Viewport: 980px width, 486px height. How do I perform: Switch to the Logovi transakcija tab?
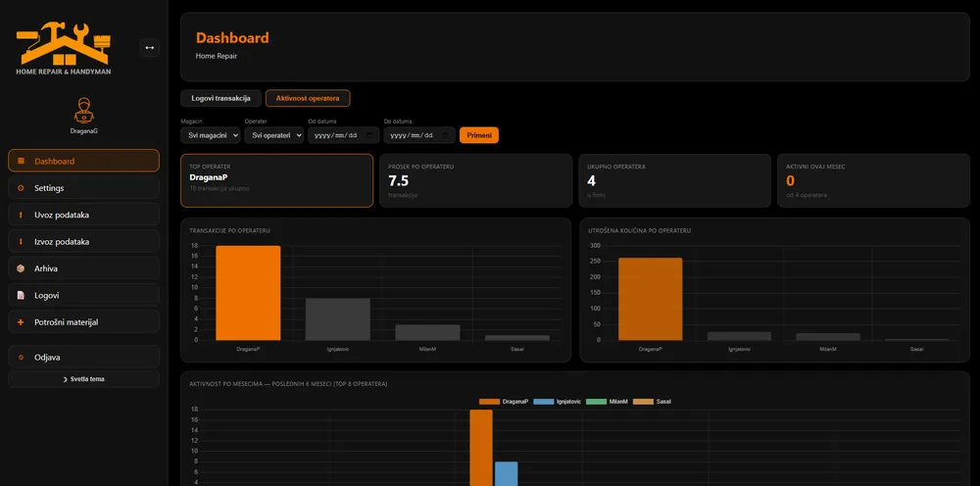(x=220, y=98)
